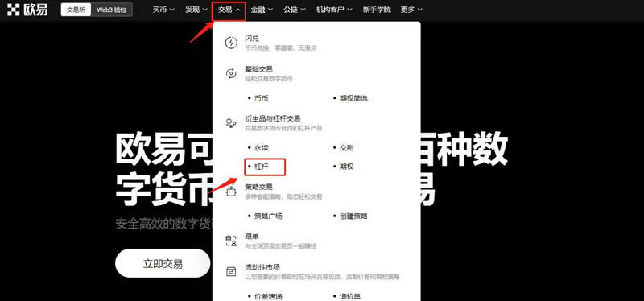Choose 创建策略 entry

point(353,216)
